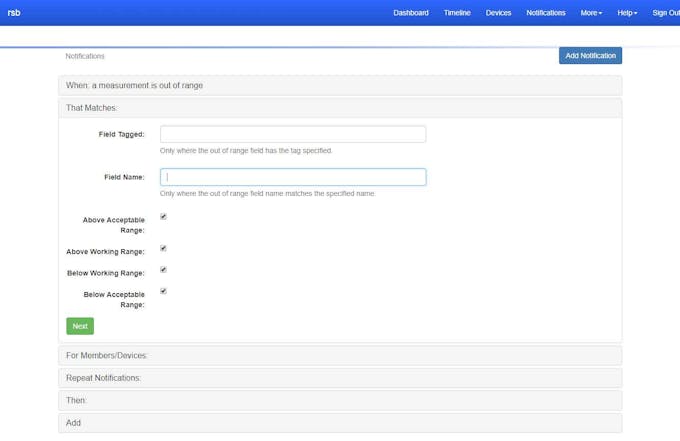Go to the Timeline page
Screen dimensions: 680x441
click(457, 13)
